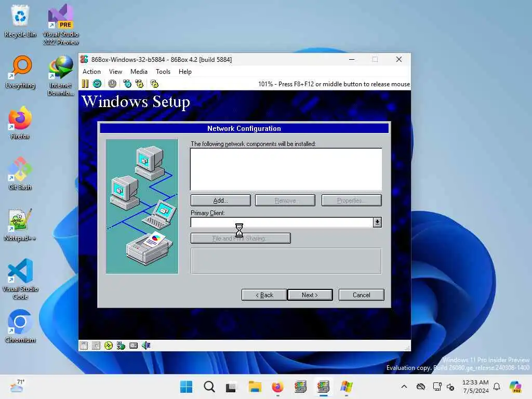
Task: Click the active 86Box taskbar icon
Action: click(x=323, y=387)
